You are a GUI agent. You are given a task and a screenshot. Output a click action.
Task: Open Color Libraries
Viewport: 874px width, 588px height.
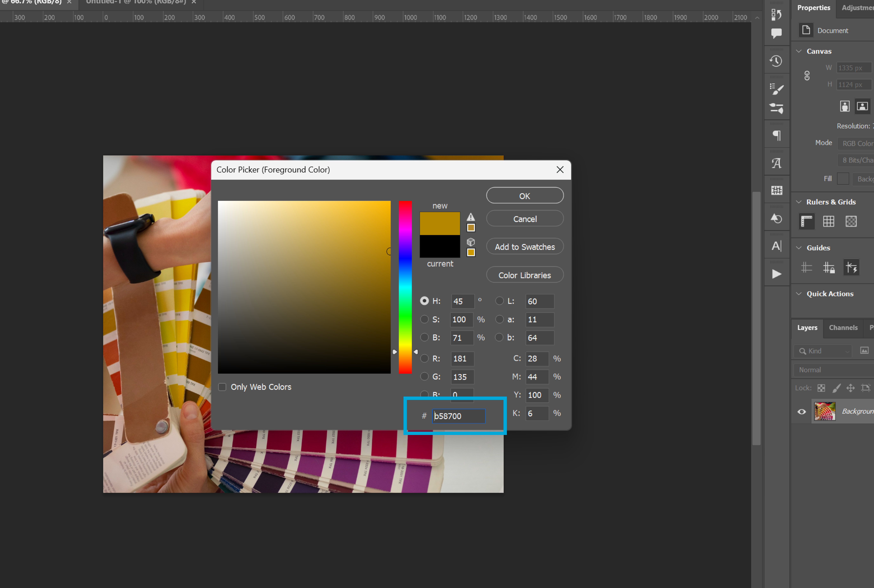pos(525,275)
